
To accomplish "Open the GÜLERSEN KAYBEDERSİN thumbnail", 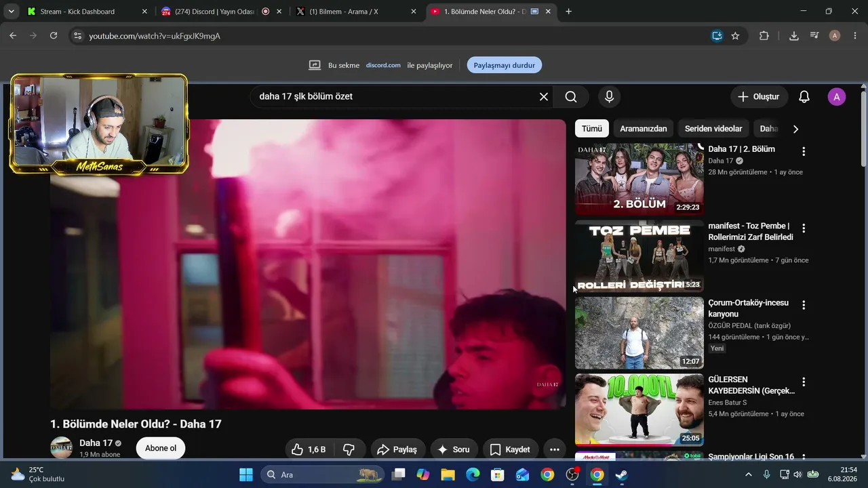I will pos(639,409).
